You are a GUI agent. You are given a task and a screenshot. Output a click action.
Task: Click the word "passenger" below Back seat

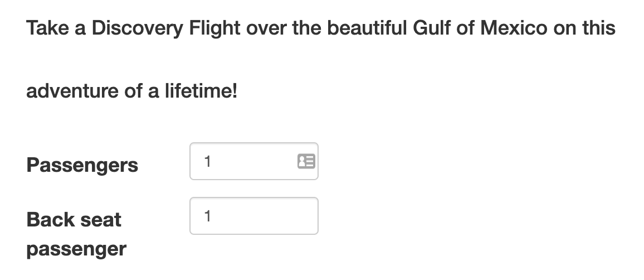click(76, 249)
